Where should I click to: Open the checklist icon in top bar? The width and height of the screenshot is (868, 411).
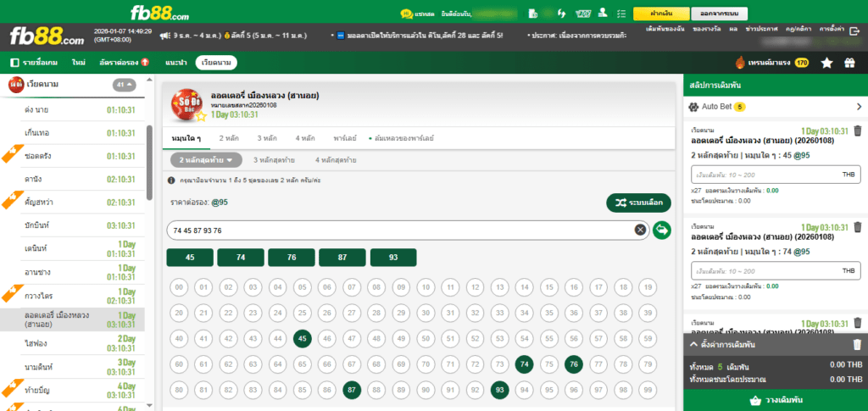pyautogui.click(x=620, y=13)
